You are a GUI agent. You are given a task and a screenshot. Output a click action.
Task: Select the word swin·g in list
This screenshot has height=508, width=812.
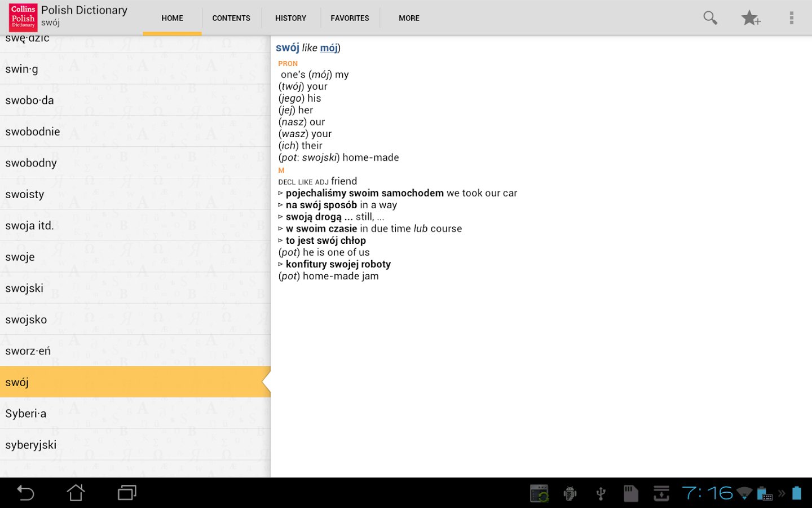click(135, 69)
